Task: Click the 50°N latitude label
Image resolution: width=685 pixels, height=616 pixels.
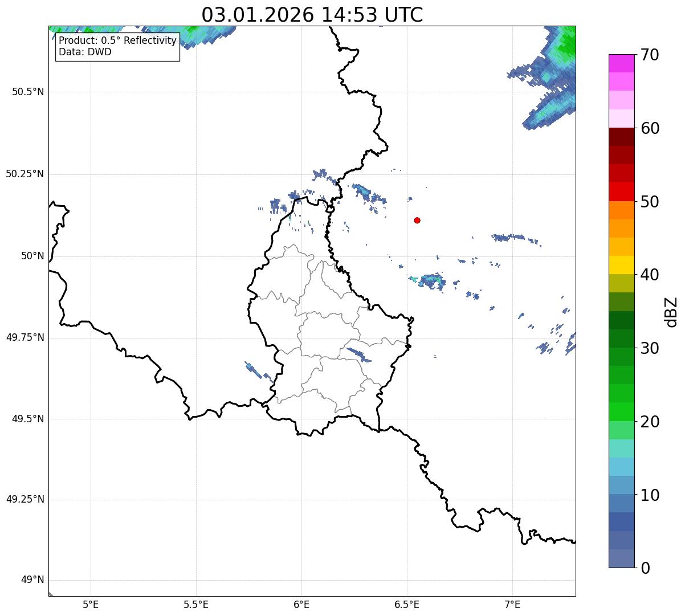Action: 32,256
